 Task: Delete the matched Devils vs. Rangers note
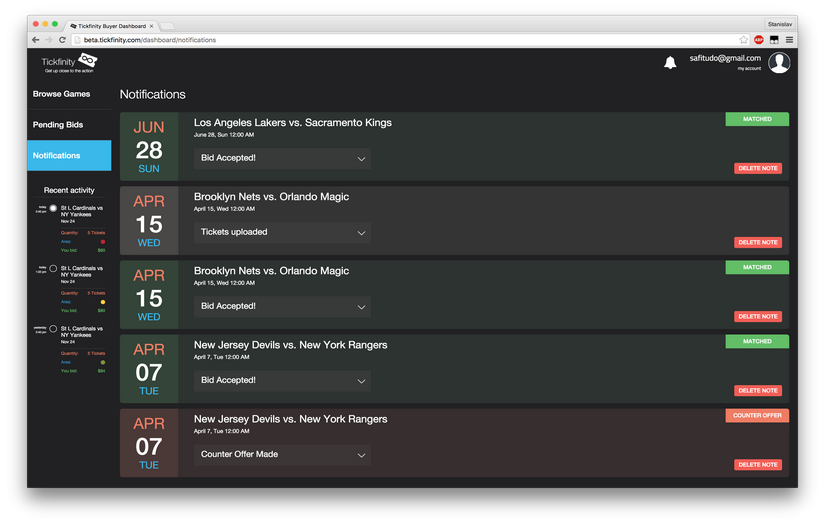(x=758, y=391)
